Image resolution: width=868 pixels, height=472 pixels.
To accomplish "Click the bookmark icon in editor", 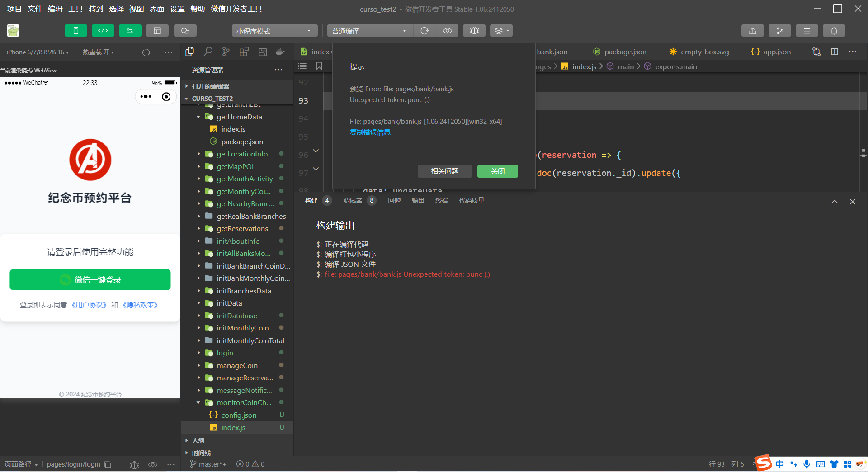I will tap(319, 66).
